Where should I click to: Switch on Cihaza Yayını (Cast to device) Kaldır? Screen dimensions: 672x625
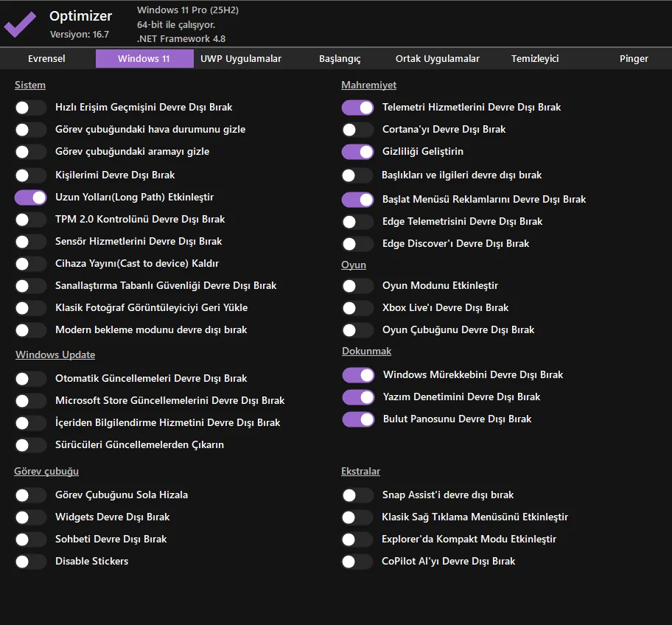tap(30, 264)
